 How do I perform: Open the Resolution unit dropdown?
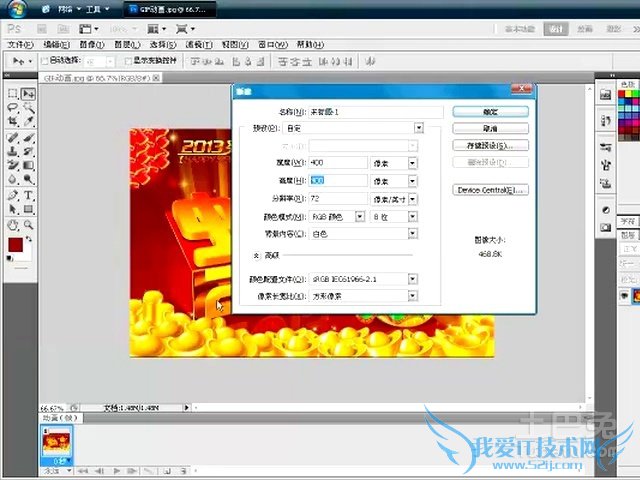pos(413,199)
